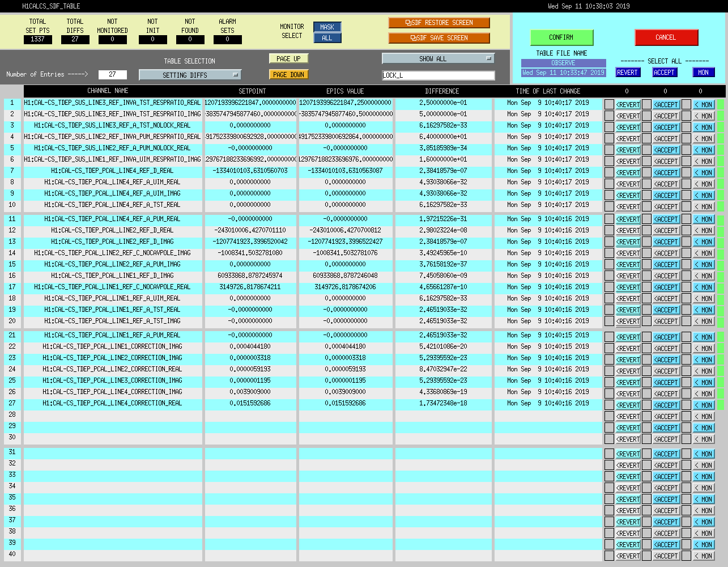
Task: Open the SDF SAVE SCREEN related display
Action: click(439, 38)
